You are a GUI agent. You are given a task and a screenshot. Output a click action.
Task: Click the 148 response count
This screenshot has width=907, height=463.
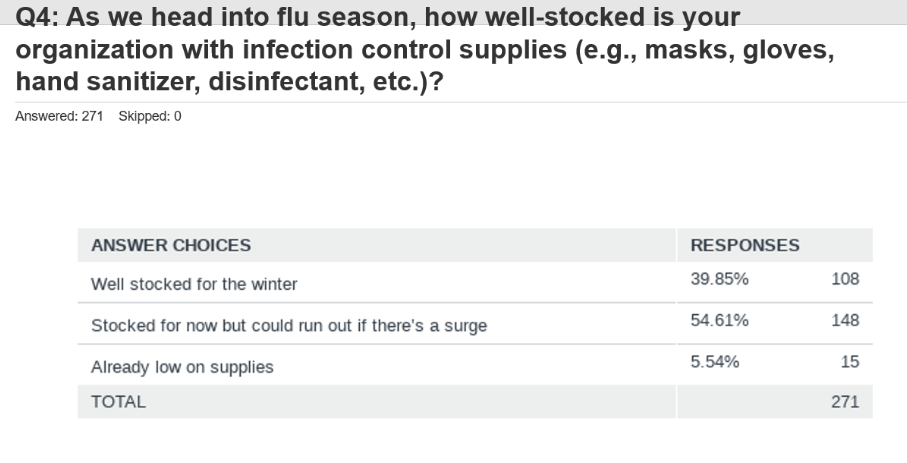pyautogui.click(x=845, y=320)
